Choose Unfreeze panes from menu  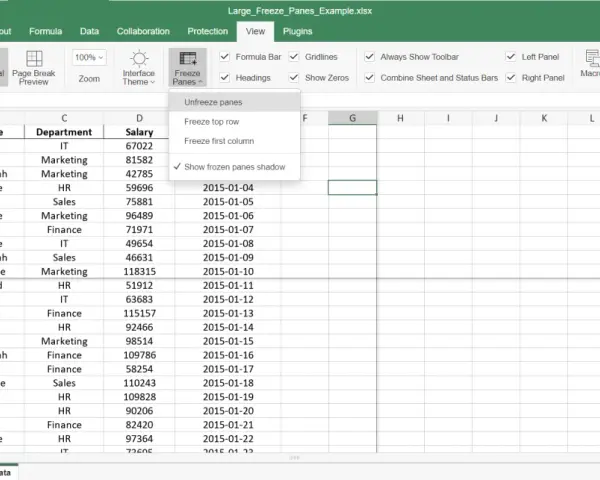tap(234, 102)
